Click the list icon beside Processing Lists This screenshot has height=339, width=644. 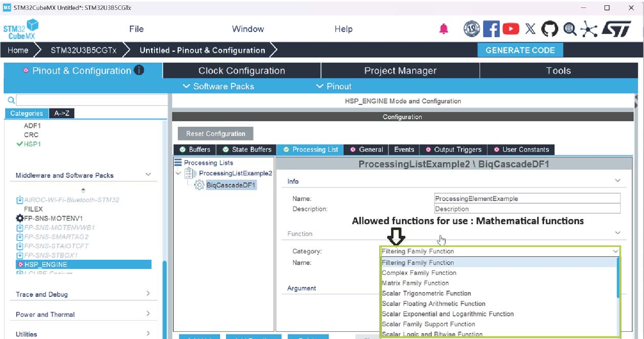pyautogui.click(x=178, y=163)
